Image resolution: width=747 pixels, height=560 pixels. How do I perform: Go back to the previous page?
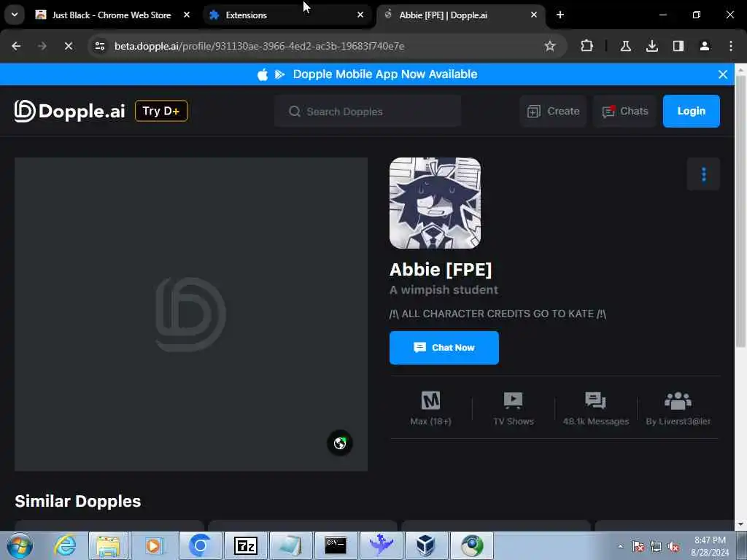[x=16, y=46]
